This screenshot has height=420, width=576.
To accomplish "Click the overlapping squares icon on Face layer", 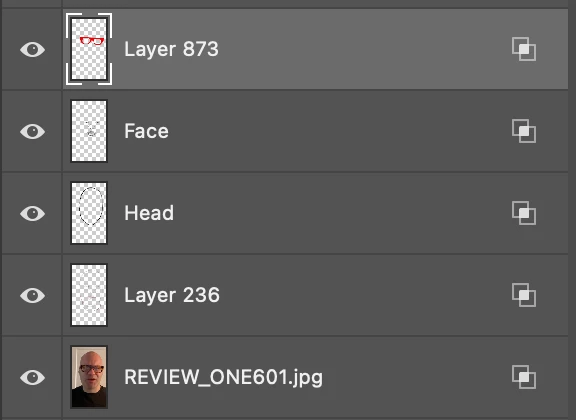I will [524, 131].
